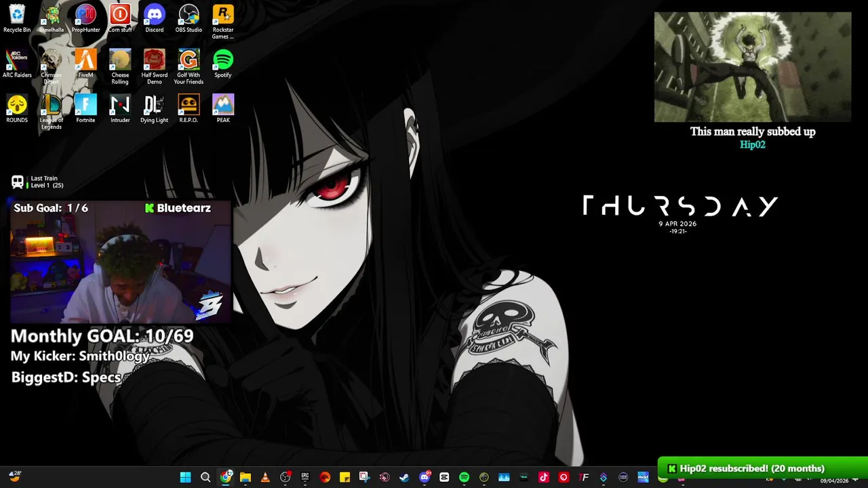Open the OBS Studio desktop shortcut
Screen dimensions: 868x488
click(189, 18)
